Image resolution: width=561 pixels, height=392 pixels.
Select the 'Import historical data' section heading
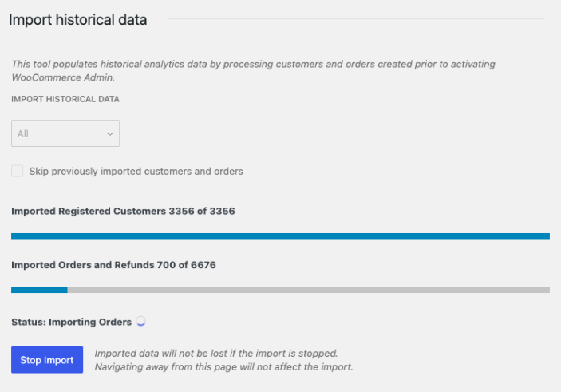[x=78, y=20]
